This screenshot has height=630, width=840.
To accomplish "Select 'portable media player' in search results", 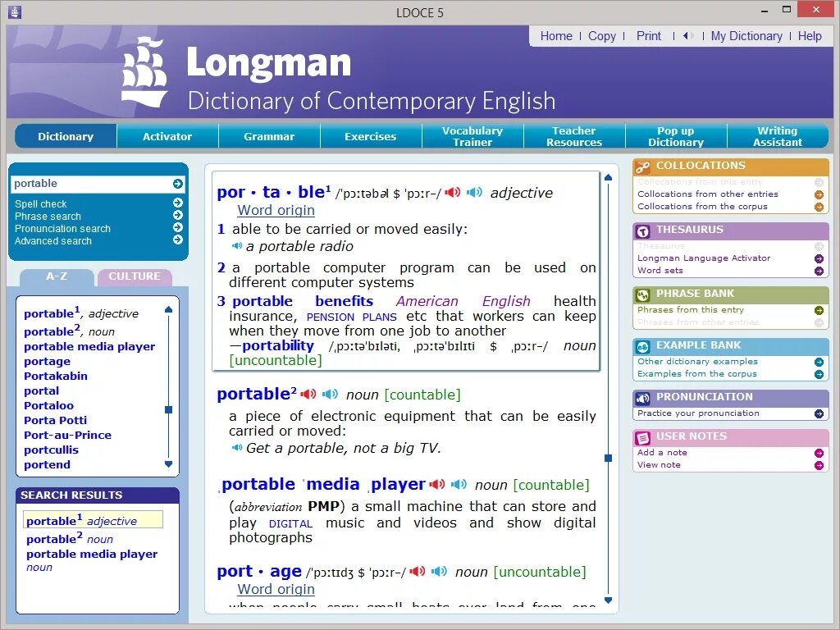I will [92, 559].
